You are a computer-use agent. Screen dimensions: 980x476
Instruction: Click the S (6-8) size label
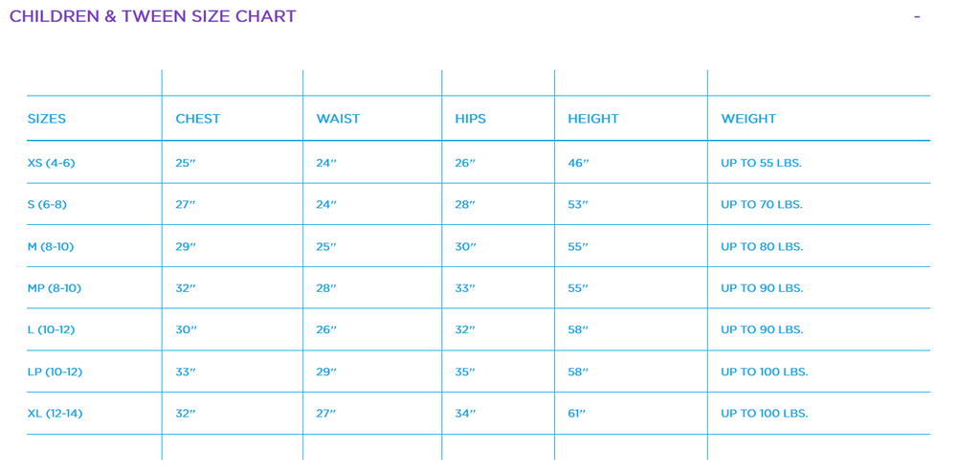(47, 205)
